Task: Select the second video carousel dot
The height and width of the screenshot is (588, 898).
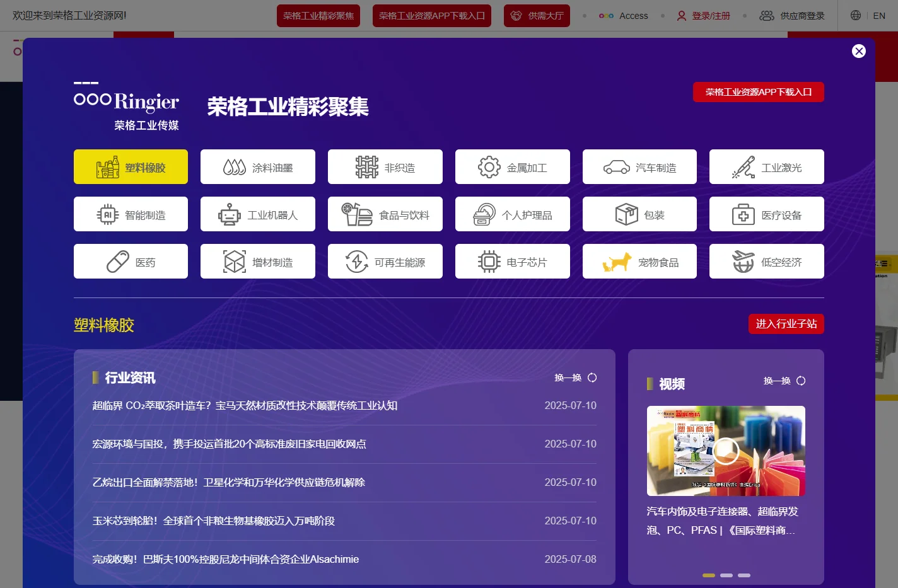Action: 726,575
